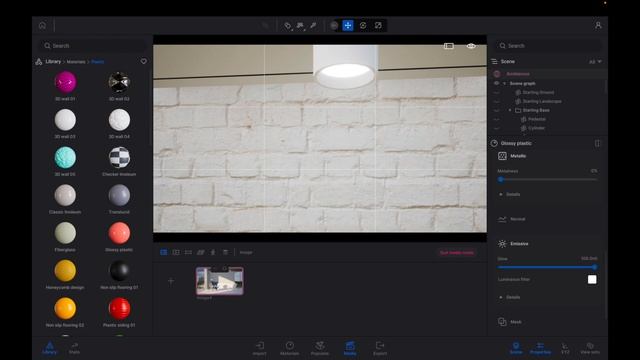Click the search field in Library panel

93,46
